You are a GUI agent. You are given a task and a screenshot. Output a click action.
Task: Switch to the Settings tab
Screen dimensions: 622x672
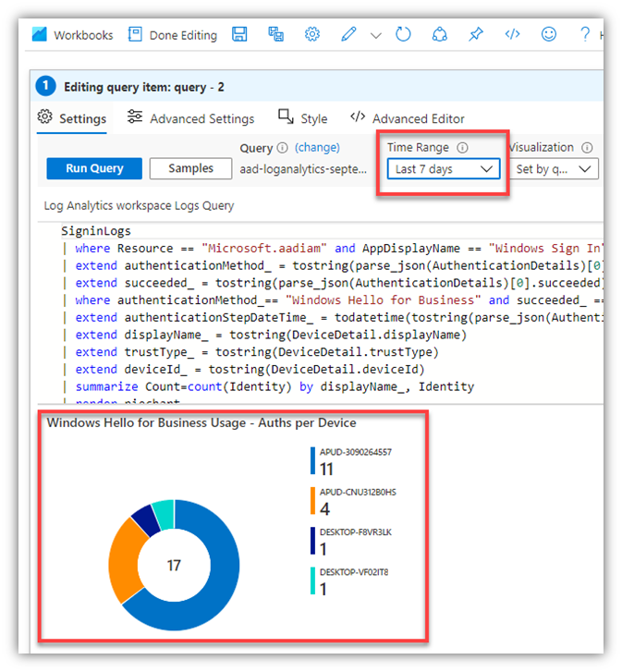coord(71,118)
